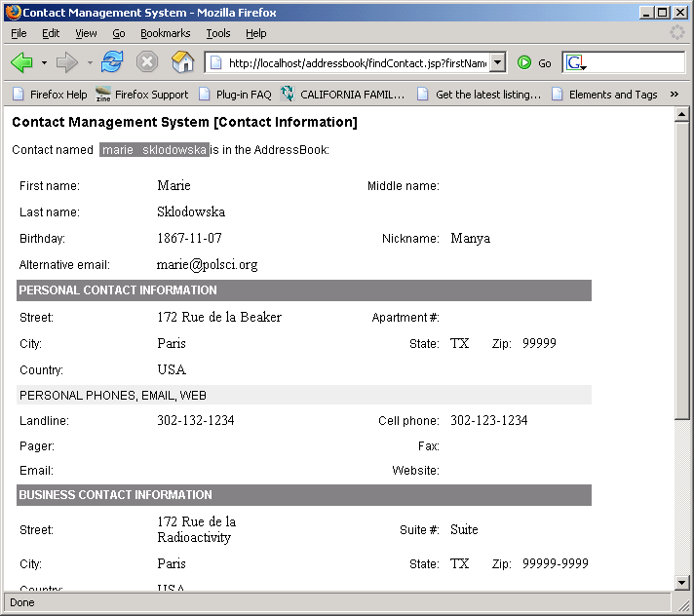Open the Bookmarks menu
Screen dimensions: 694x616
coord(165,33)
